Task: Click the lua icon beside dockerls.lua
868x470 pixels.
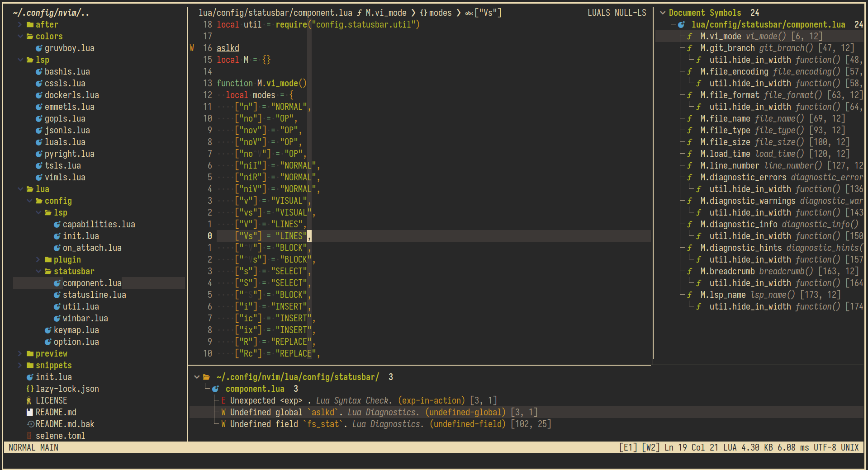Action: (39, 95)
